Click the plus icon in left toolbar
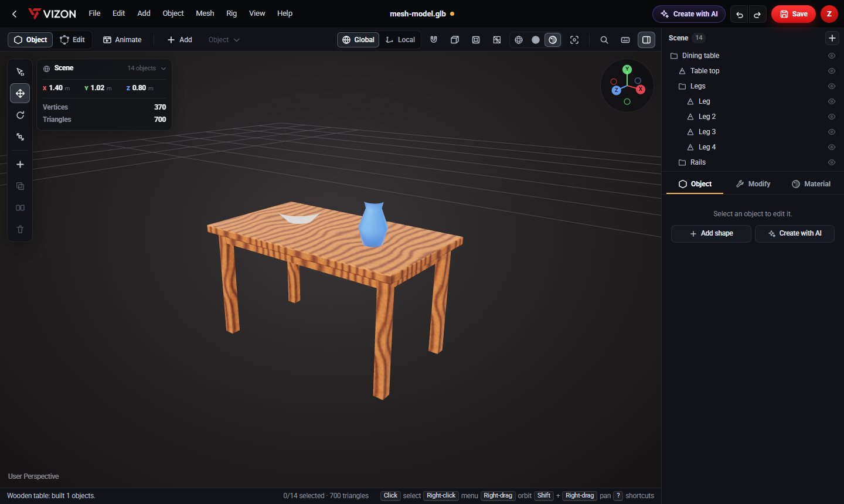Viewport: 844px width, 504px height. (20, 164)
